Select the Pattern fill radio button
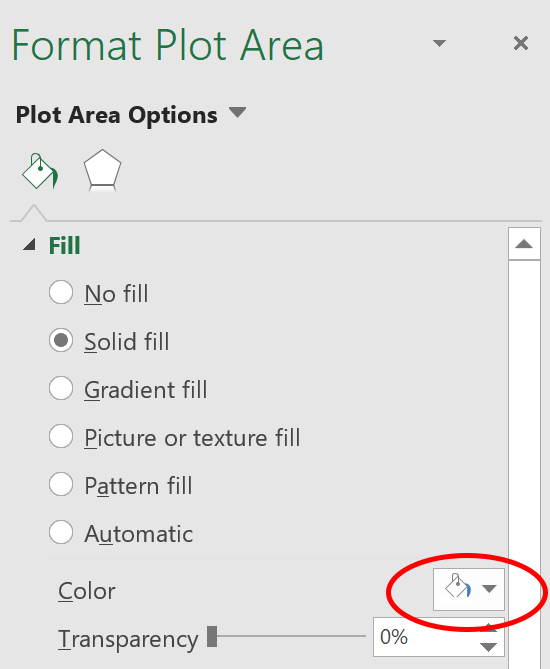 [x=61, y=484]
